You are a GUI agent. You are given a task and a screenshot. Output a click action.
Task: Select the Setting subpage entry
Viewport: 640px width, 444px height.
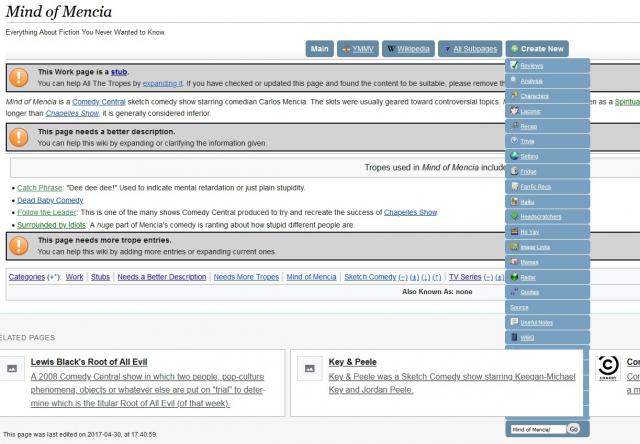529,156
